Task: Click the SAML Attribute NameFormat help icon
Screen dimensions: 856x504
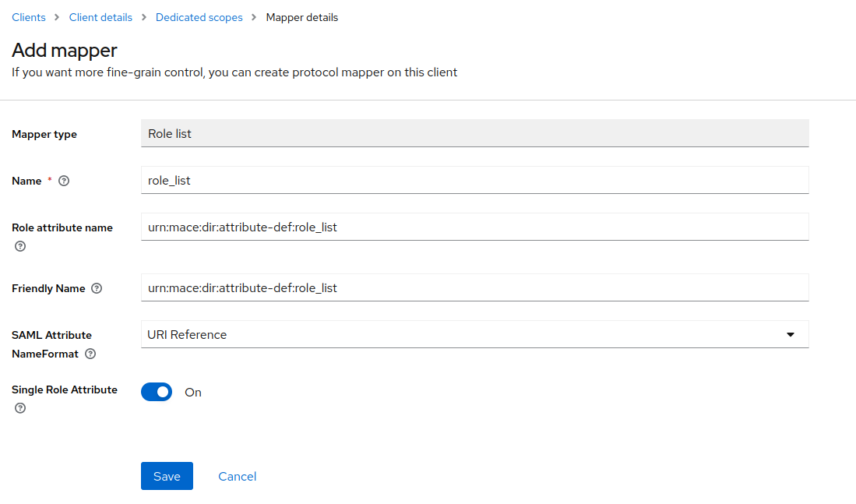Action: point(90,354)
